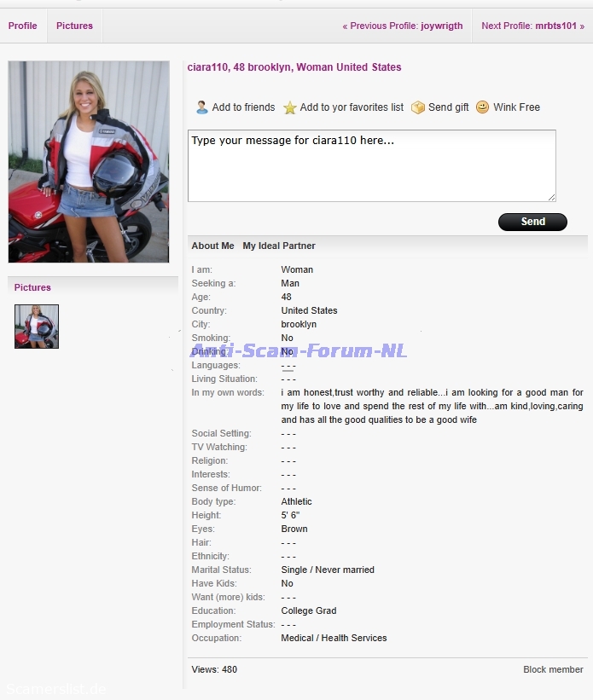
Task: Click the smiley Wink icon
Action: click(482, 107)
